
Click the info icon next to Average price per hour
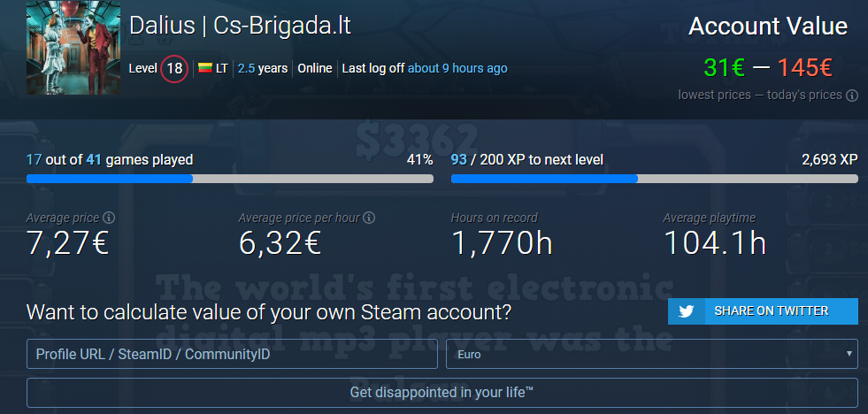pos(370,218)
